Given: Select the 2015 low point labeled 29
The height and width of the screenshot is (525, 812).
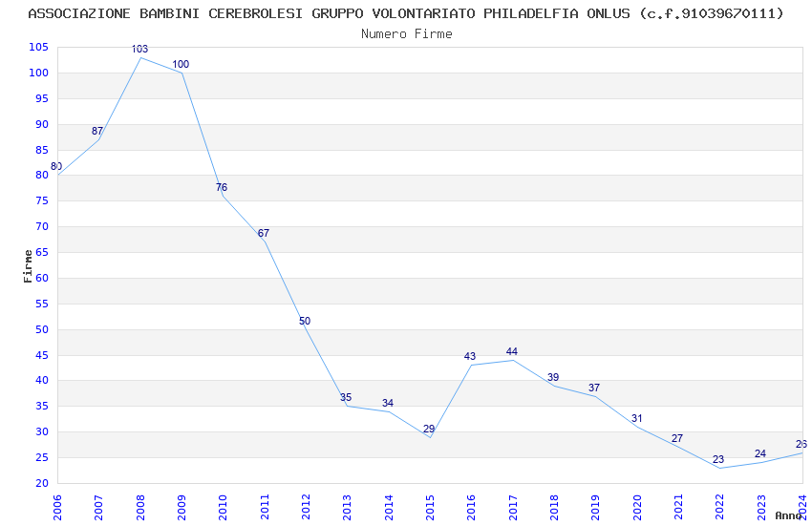Looking at the screenshot, I should pos(429,430).
